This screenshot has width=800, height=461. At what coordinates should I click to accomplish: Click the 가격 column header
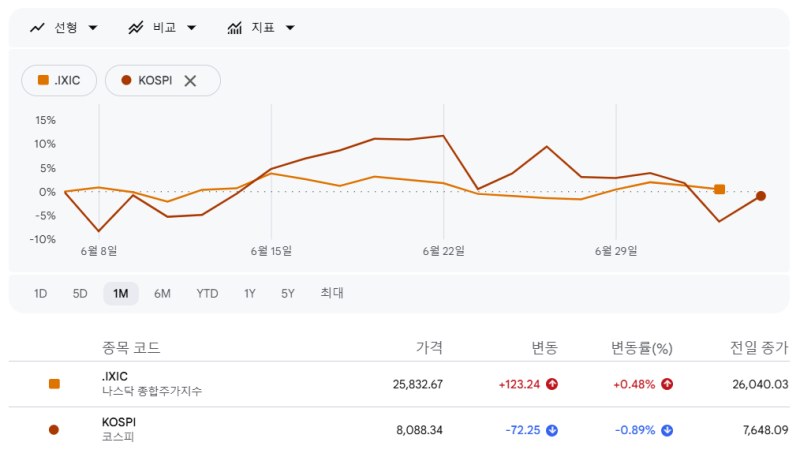pyautogui.click(x=429, y=348)
